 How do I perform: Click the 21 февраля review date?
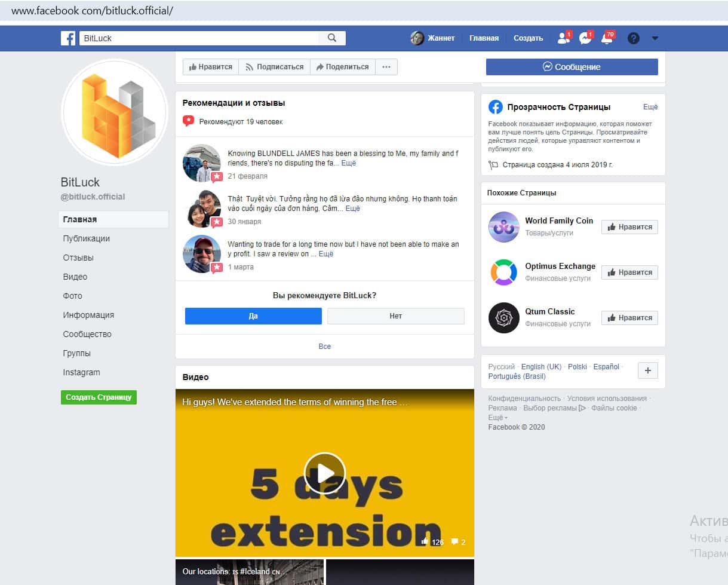(248, 176)
